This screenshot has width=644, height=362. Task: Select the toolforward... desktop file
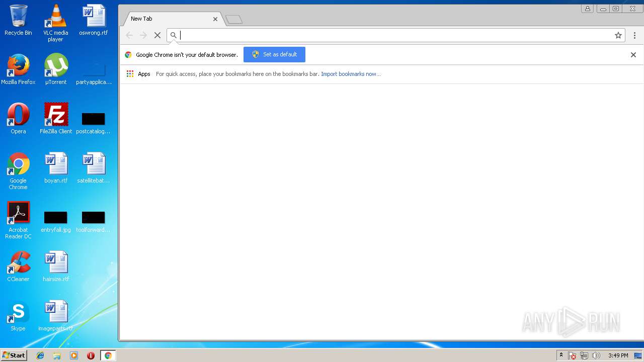click(x=94, y=221)
